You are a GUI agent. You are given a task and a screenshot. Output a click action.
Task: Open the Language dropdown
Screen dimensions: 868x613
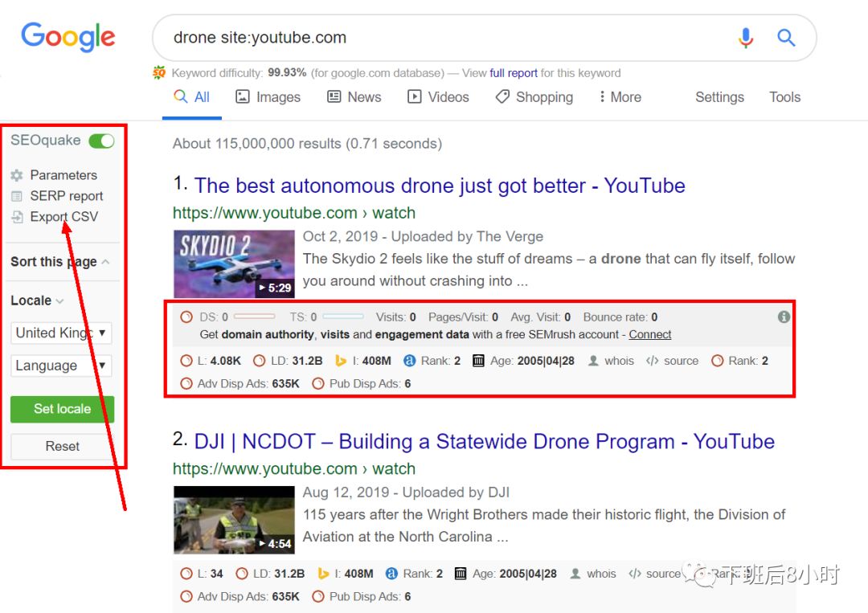[x=61, y=366]
